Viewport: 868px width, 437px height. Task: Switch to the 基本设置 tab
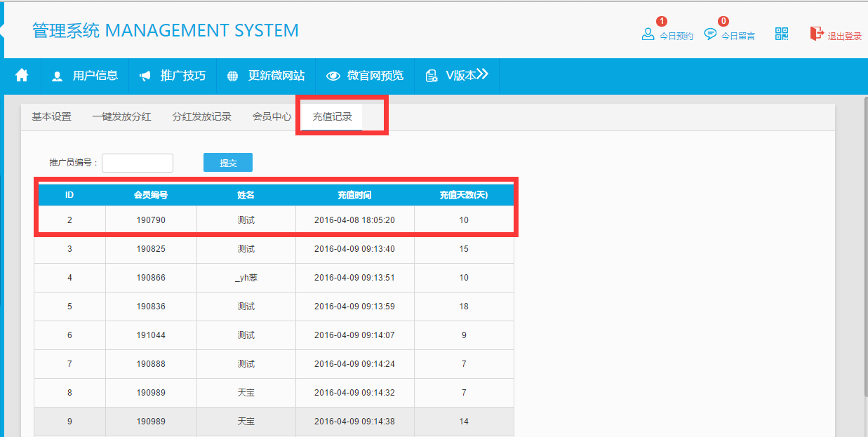pos(51,117)
